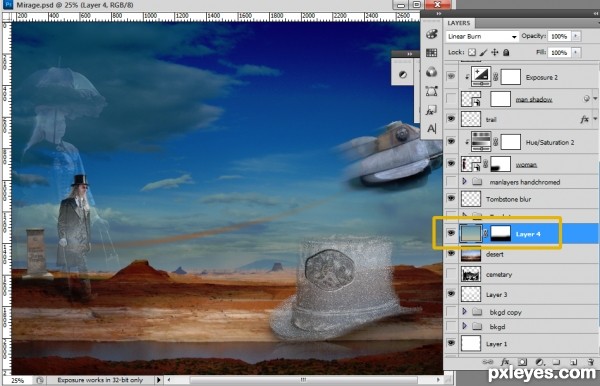
Task: Open the Linear Burn blend mode dropdown
Action: 482,36
